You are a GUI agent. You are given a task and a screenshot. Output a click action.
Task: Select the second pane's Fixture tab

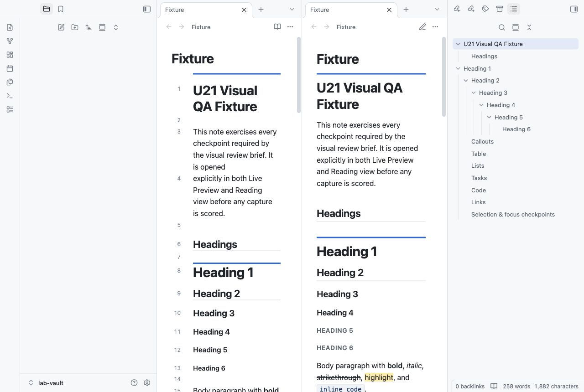pos(351,10)
